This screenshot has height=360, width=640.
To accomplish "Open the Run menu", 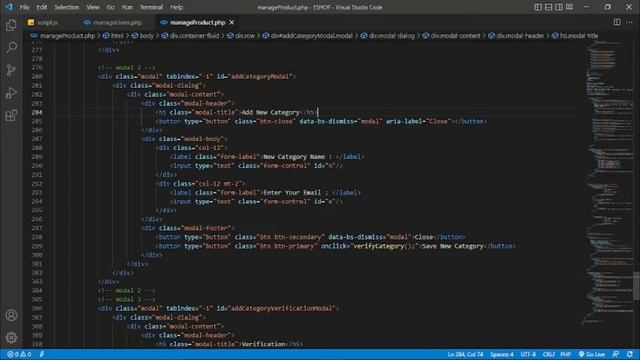I will pos(127,7).
